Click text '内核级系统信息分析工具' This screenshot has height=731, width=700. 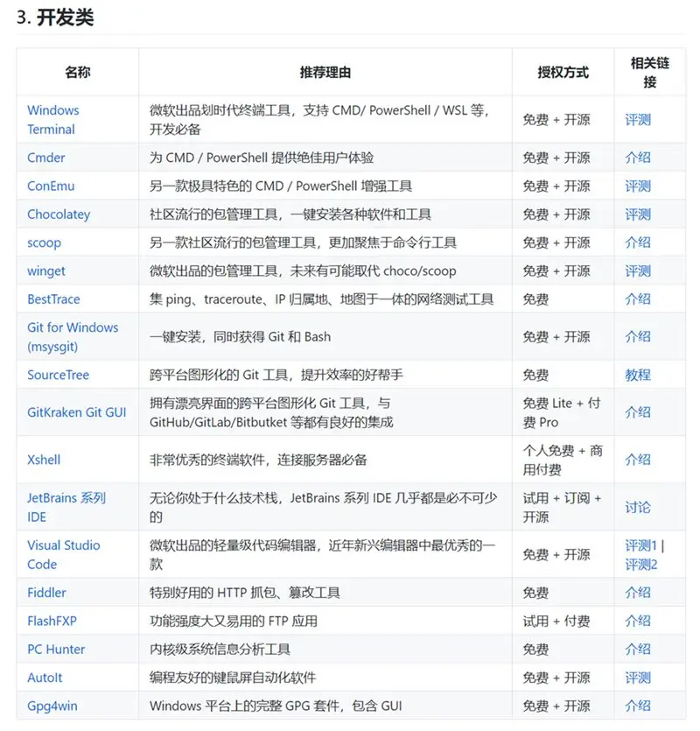[220, 650]
